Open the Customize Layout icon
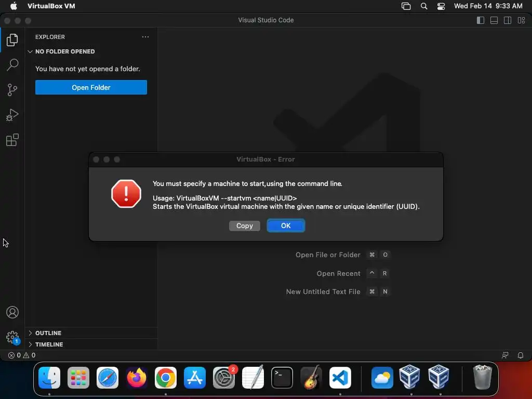Viewport: 532px width, 399px height. (x=521, y=20)
